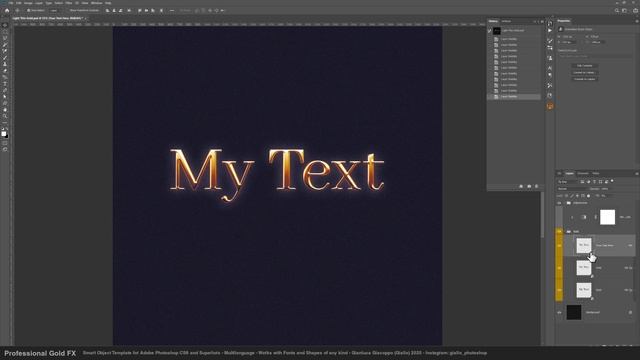Click the Convert to Linked button

(584, 72)
